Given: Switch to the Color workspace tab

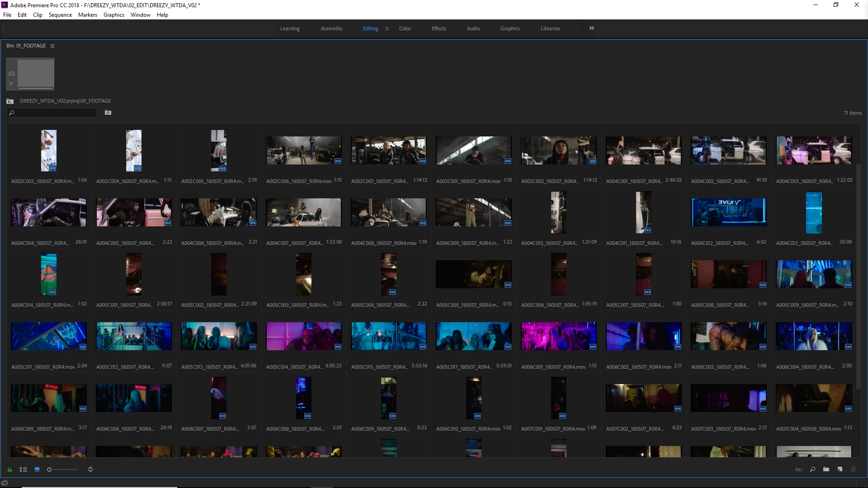Looking at the screenshot, I should (405, 28).
